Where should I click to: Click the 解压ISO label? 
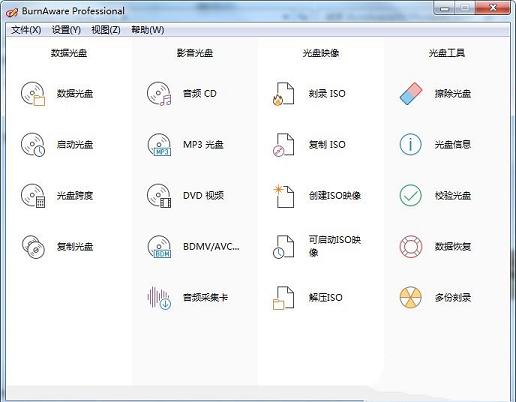pos(325,298)
